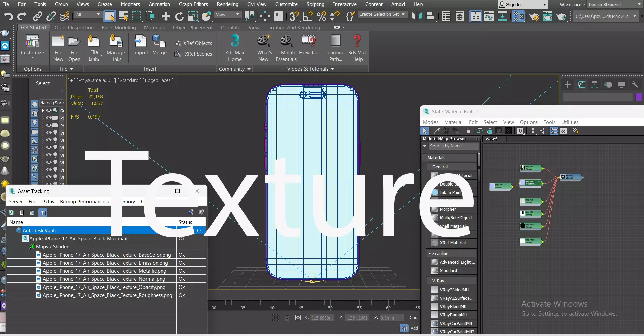
Task: Open the Graph Editors menu
Action: (193, 4)
